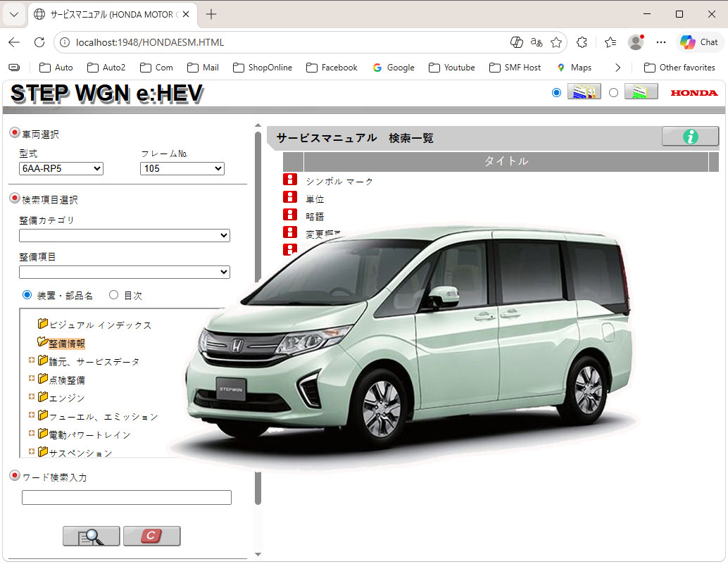Click the red clear C button

151,536
